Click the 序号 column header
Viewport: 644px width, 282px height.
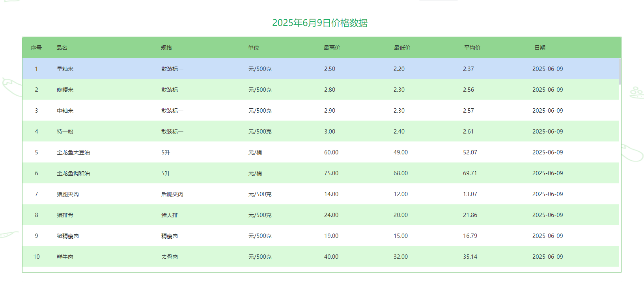36,48
